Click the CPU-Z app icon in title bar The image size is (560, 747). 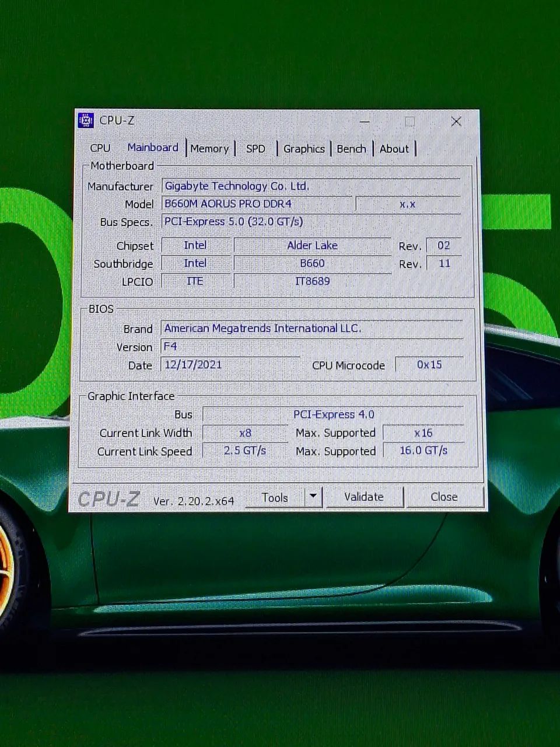pos(86,120)
